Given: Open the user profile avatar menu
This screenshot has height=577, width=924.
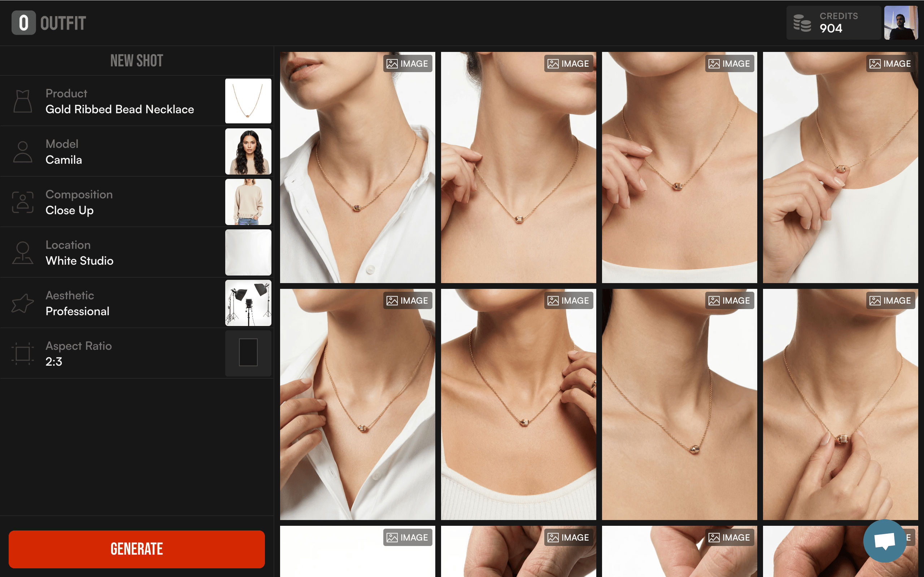Looking at the screenshot, I should 901,23.
